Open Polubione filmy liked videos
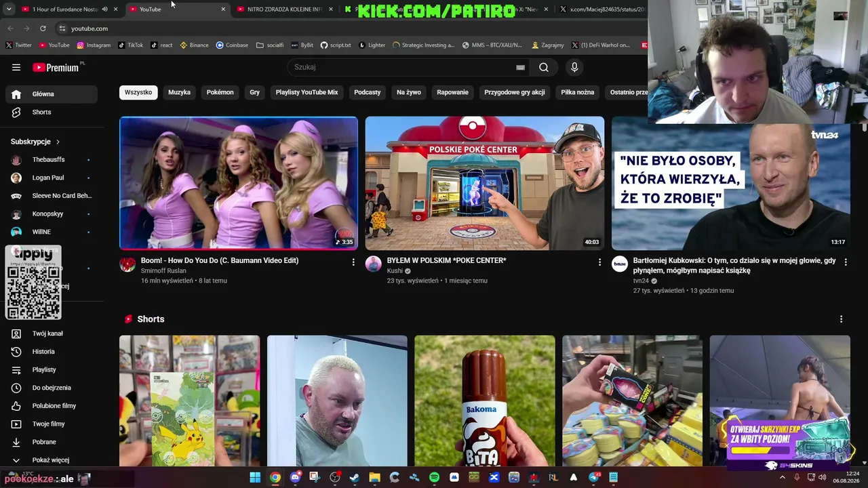The width and height of the screenshot is (868, 488). tap(52, 406)
